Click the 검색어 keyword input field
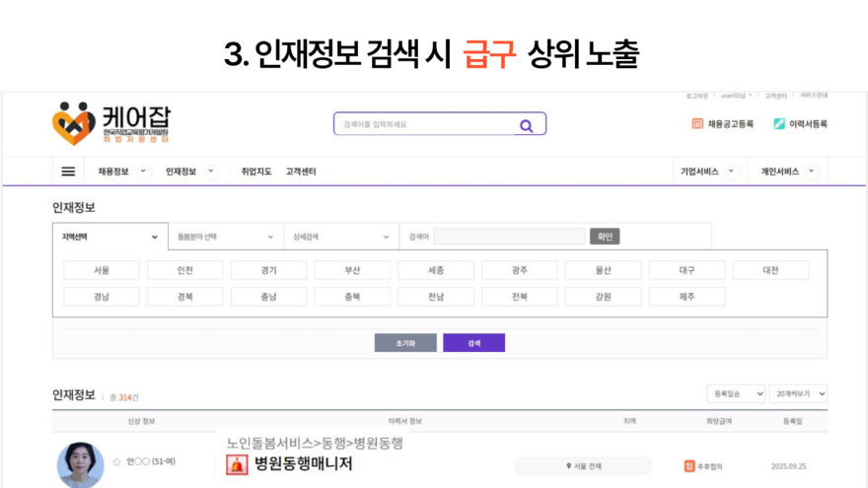Image resolution: width=868 pixels, height=488 pixels. (x=509, y=237)
